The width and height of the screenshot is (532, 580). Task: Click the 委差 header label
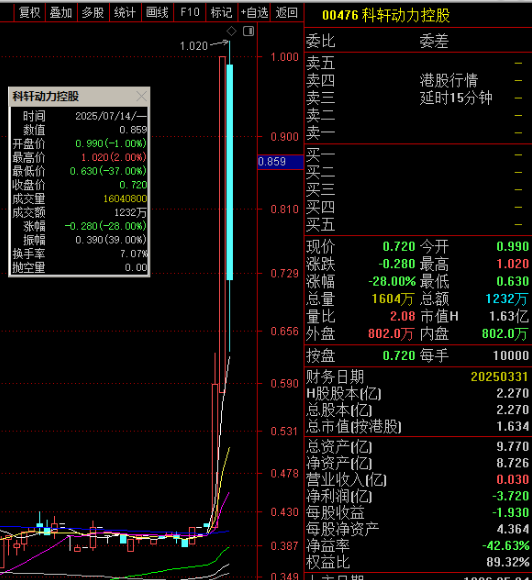click(434, 41)
